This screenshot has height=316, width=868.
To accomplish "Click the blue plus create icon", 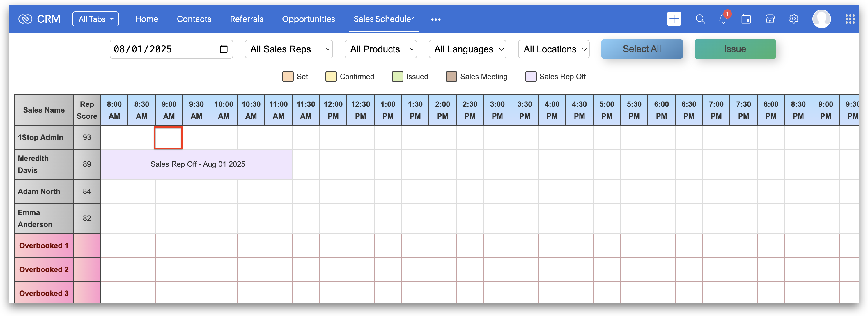I will click(674, 19).
